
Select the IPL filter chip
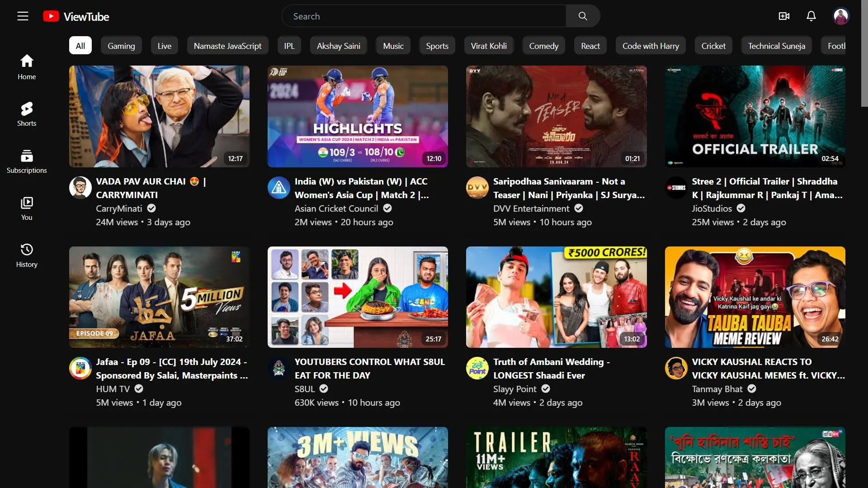(289, 46)
